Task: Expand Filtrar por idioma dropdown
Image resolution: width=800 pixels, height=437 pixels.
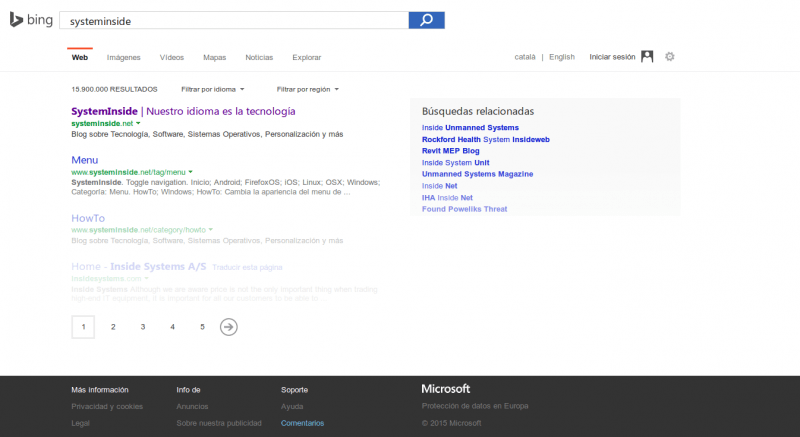Action: click(x=213, y=89)
